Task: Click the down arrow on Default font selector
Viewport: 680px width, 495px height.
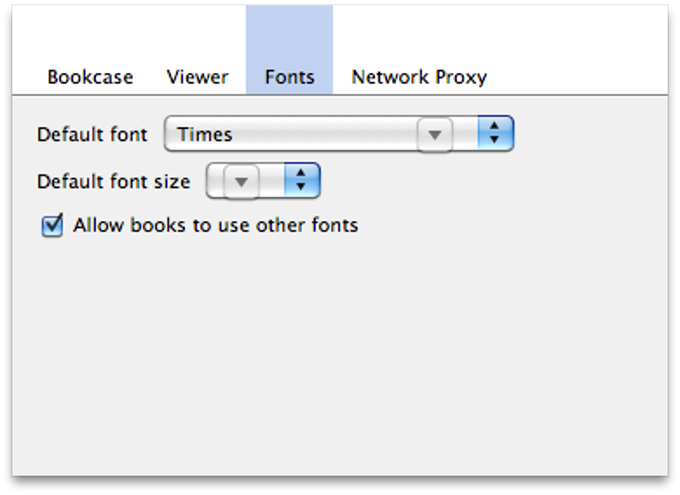Action: click(x=495, y=141)
